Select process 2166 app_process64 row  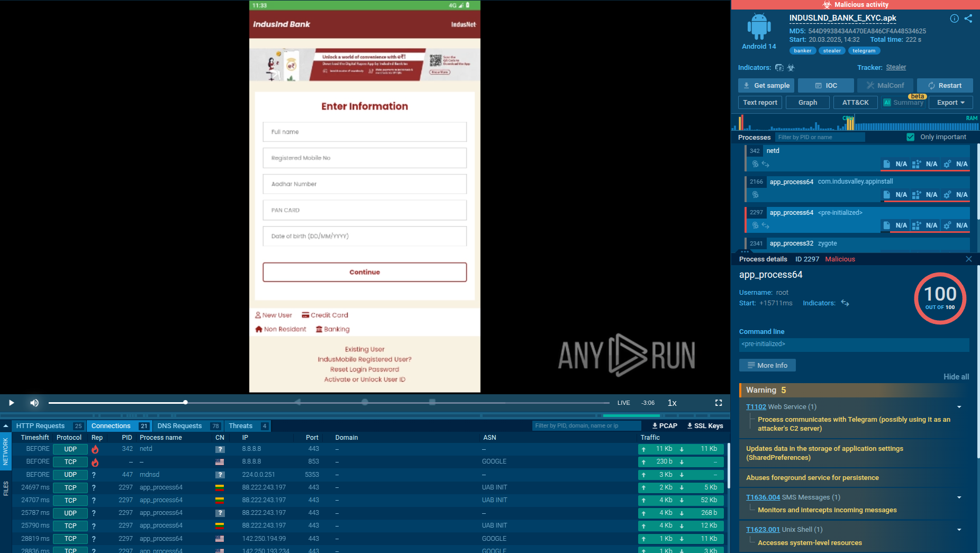857,188
